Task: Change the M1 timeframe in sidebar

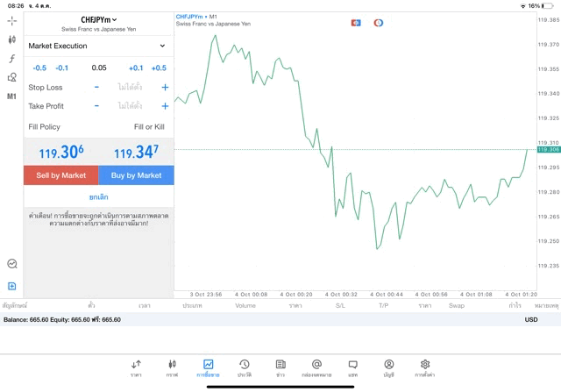Action: 12,96
